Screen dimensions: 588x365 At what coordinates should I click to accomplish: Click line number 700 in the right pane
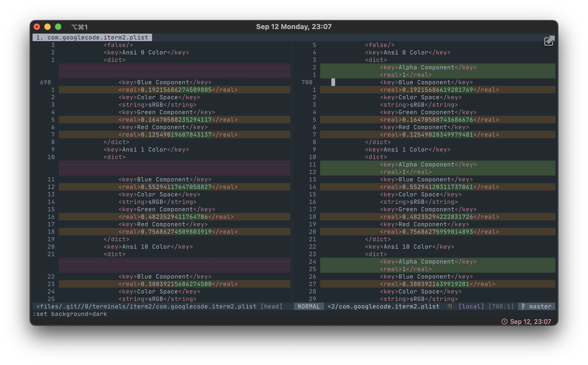click(307, 82)
